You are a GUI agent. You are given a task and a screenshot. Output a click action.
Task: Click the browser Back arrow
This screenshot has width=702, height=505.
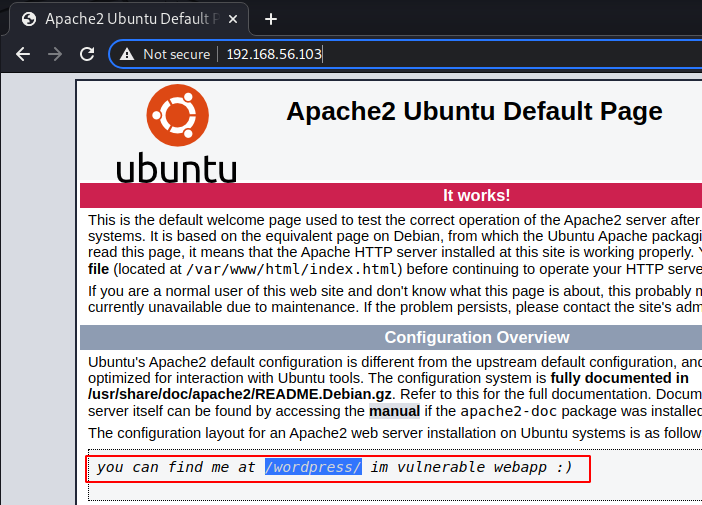(23, 54)
